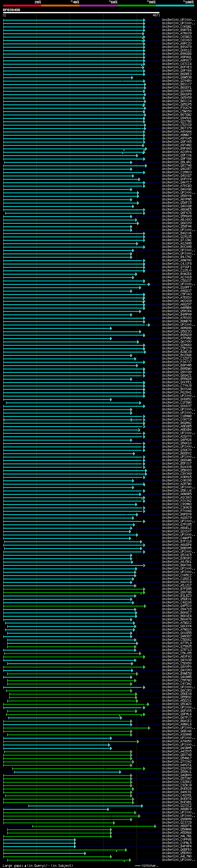Click the red 20% identity legend segment

click(22, 6)
